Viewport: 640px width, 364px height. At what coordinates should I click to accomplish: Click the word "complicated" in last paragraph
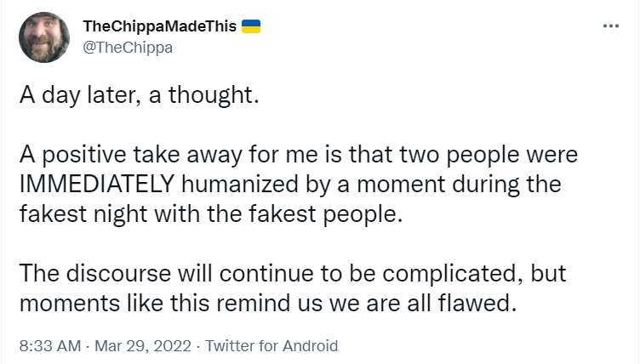452,274
